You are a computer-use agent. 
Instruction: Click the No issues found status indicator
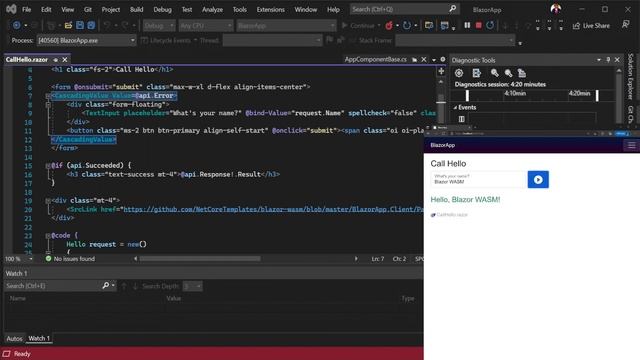[70, 259]
